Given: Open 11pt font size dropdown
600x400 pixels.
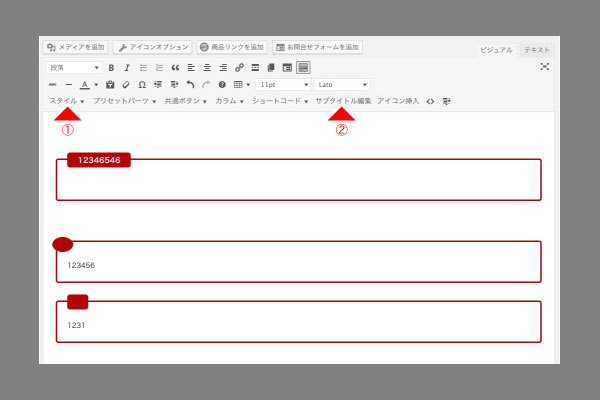Looking at the screenshot, I should tap(284, 85).
